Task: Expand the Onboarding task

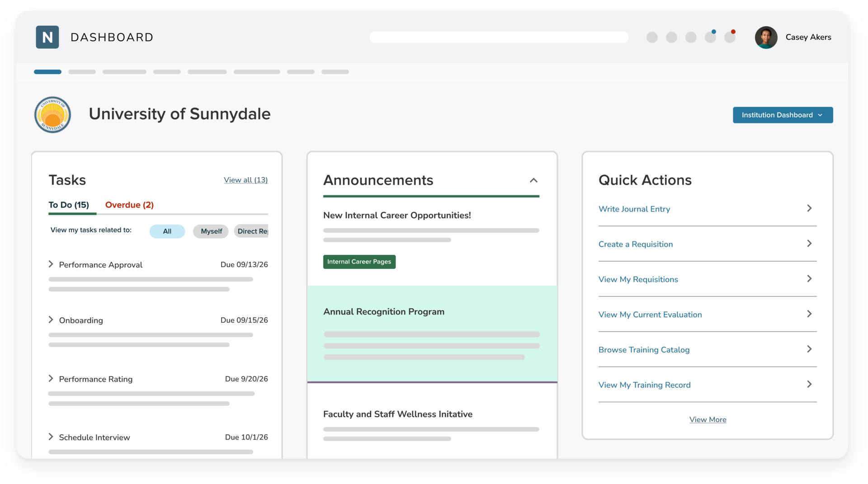Action: (x=51, y=320)
